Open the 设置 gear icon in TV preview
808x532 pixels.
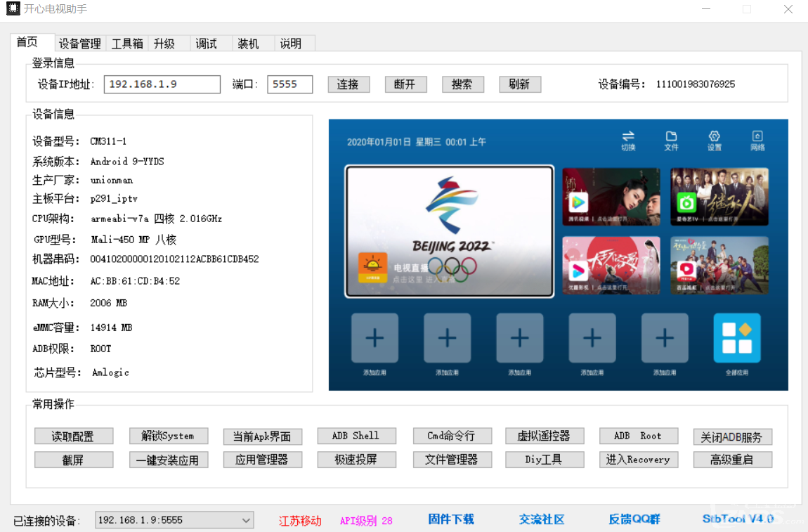tap(715, 141)
